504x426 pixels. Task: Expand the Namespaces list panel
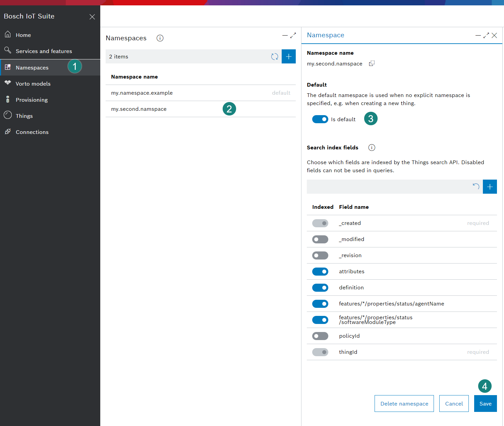(293, 35)
